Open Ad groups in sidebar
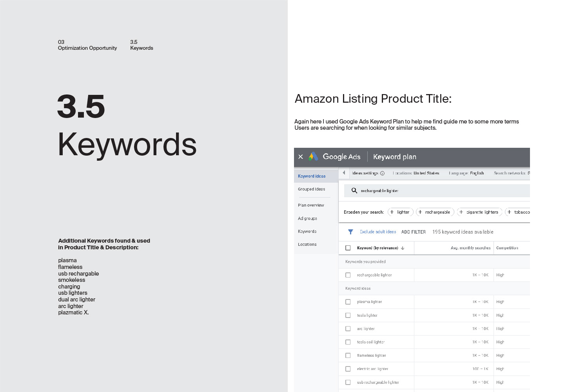This screenshot has width=588, height=392. pos(316,218)
